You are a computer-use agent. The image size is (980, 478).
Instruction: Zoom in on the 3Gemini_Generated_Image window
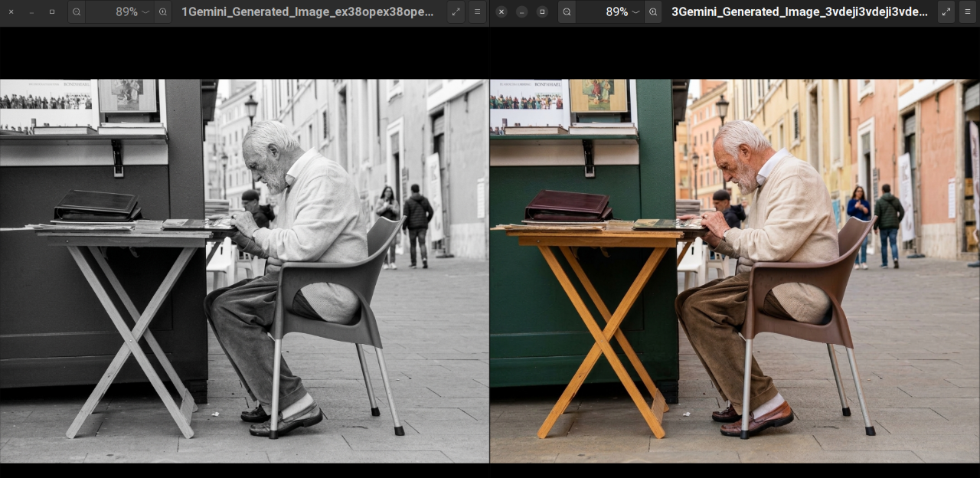(x=653, y=12)
